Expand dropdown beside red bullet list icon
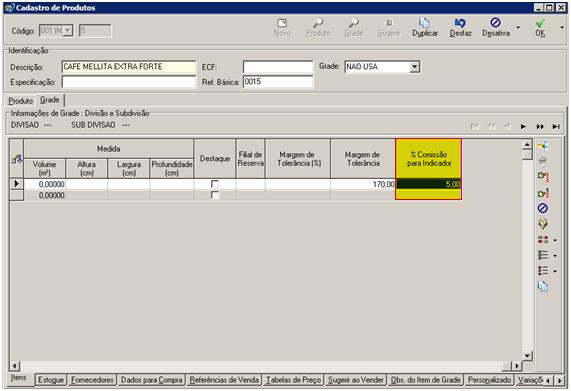Screen dimensions: 571x391 click(555, 271)
